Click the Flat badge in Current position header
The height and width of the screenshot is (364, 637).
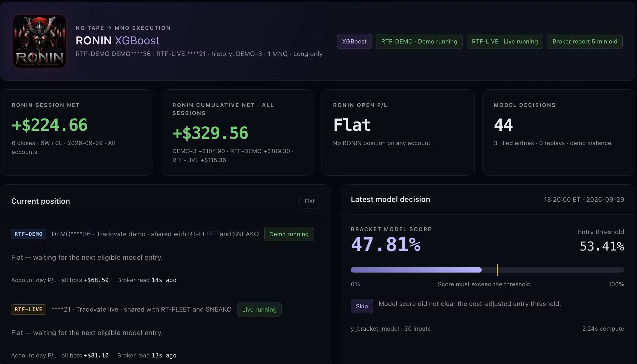[x=310, y=201]
